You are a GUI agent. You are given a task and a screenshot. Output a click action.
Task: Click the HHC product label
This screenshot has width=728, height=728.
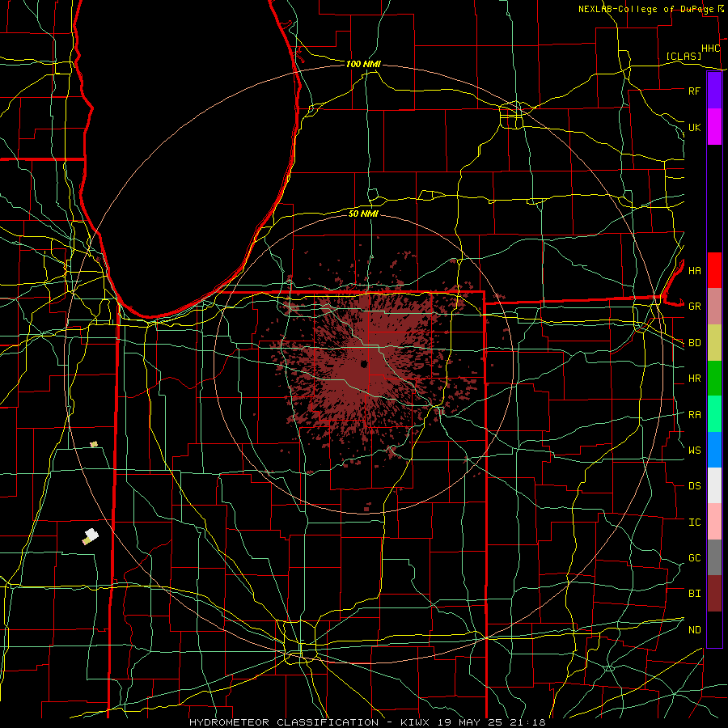[x=711, y=49]
